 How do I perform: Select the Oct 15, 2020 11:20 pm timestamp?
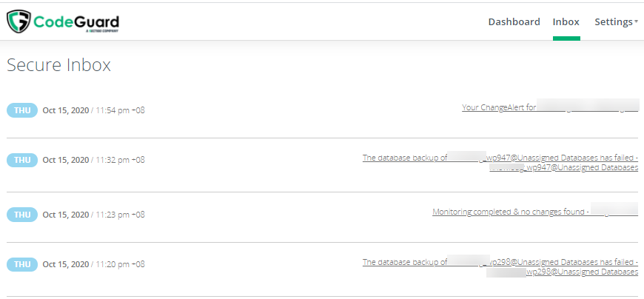click(x=93, y=264)
